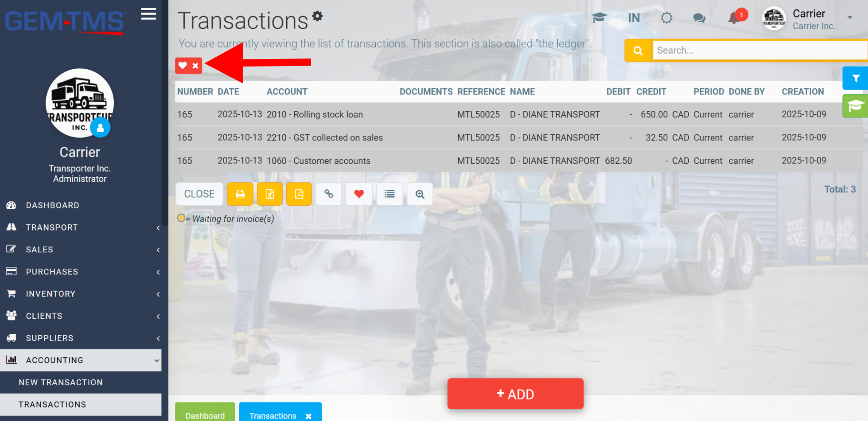The width and height of the screenshot is (868, 422).
Task: Export transactions to Excel
Action: coord(270,194)
